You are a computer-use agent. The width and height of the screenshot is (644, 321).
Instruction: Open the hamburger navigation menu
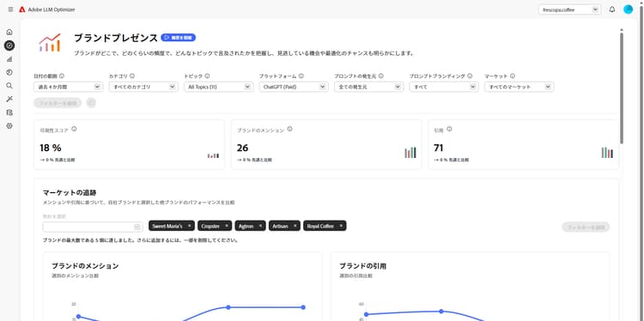click(x=10, y=9)
